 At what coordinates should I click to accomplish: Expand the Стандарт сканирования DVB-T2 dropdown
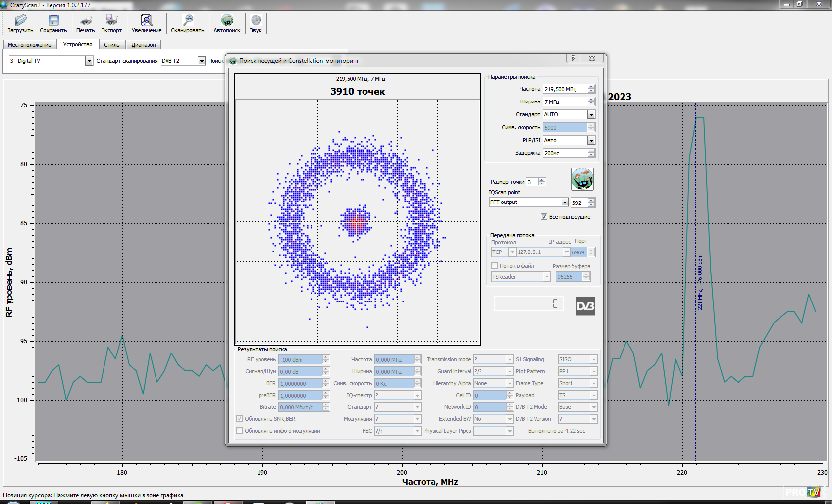pyautogui.click(x=202, y=61)
